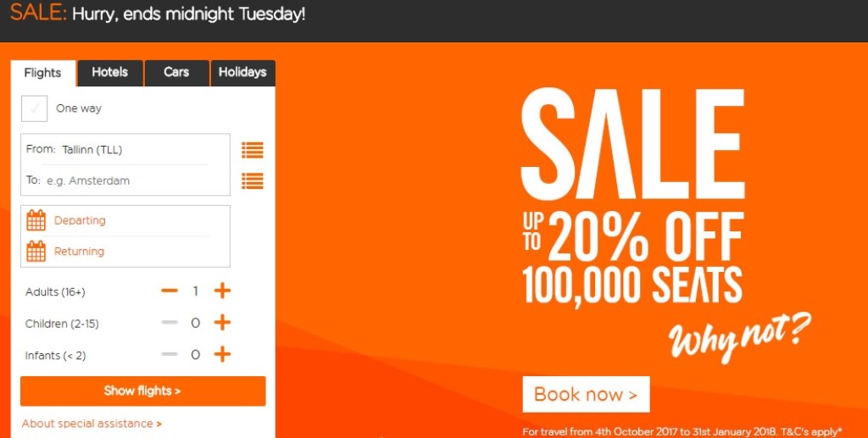Toggle the One way checkbox
Screen dimensions: 868x438
click(34, 108)
